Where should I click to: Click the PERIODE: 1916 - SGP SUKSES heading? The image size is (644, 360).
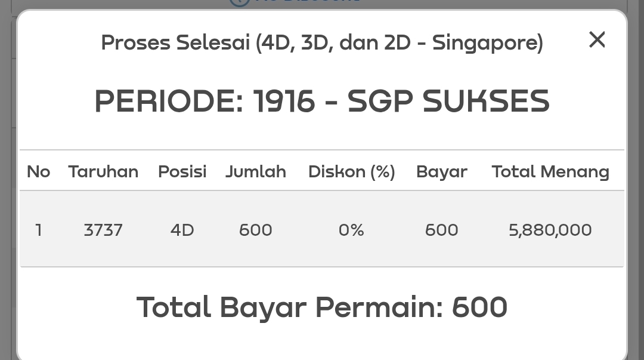pos(322,101)
